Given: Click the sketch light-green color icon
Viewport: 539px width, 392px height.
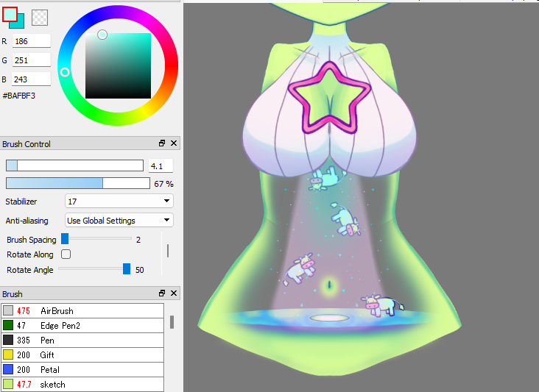Looking at the screenshot, I should (x=8, y=384).
